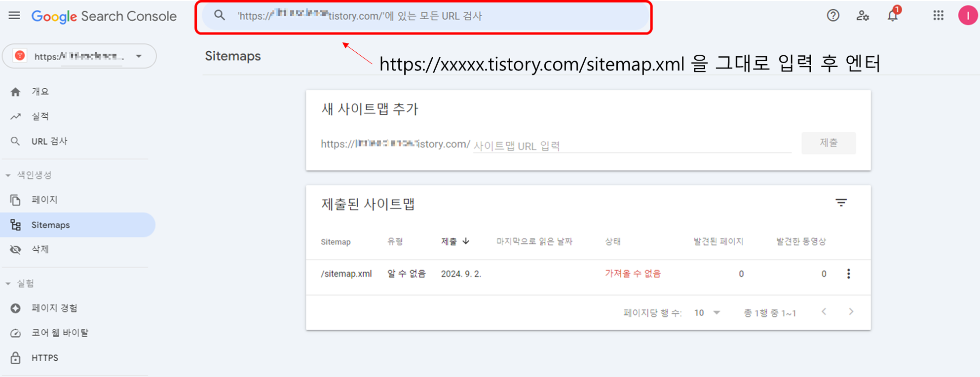Open HTTPS report in sidebar
This screenshot has width=980, height=377.
(45, 358)
